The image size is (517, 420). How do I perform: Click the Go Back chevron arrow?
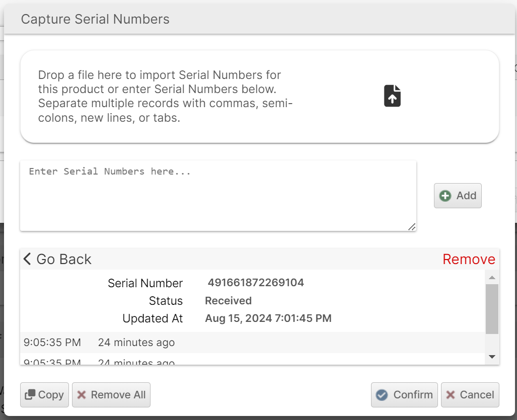click(27, 259)
